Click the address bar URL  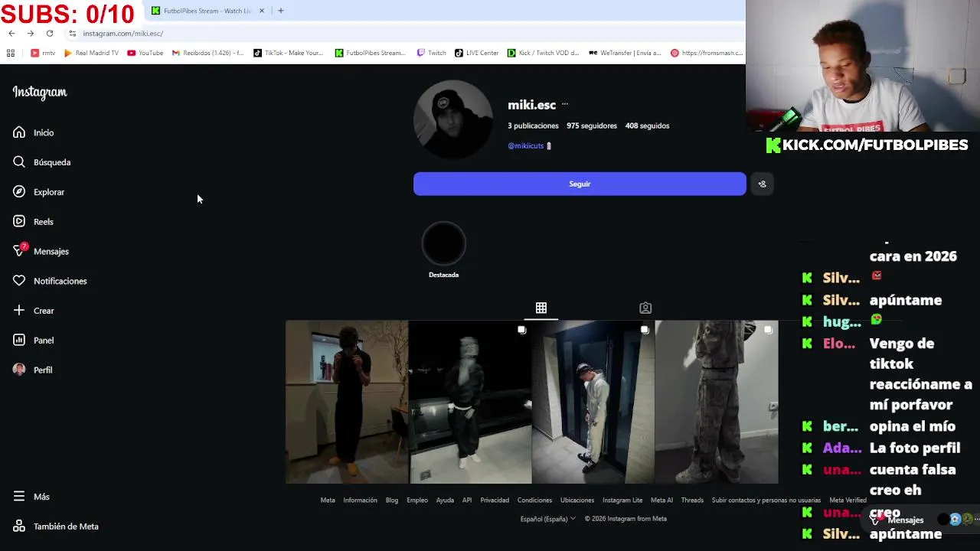pos(122,34)
